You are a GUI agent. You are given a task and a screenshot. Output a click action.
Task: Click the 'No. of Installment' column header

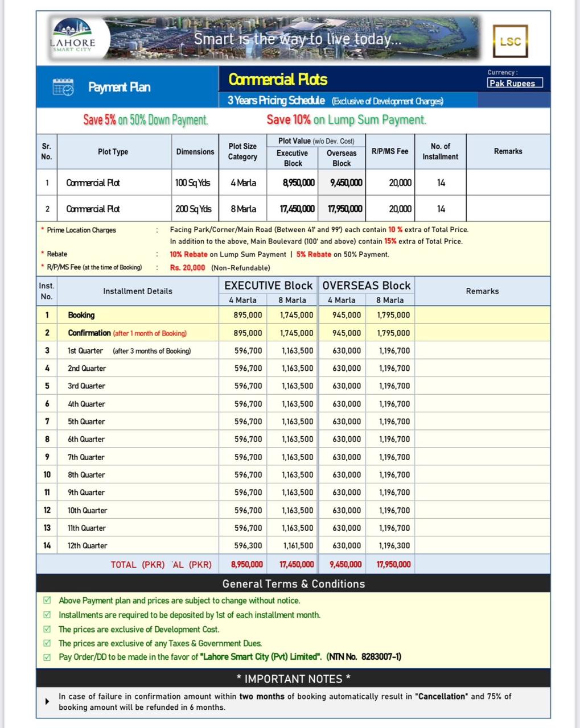(x=441, y=151)
